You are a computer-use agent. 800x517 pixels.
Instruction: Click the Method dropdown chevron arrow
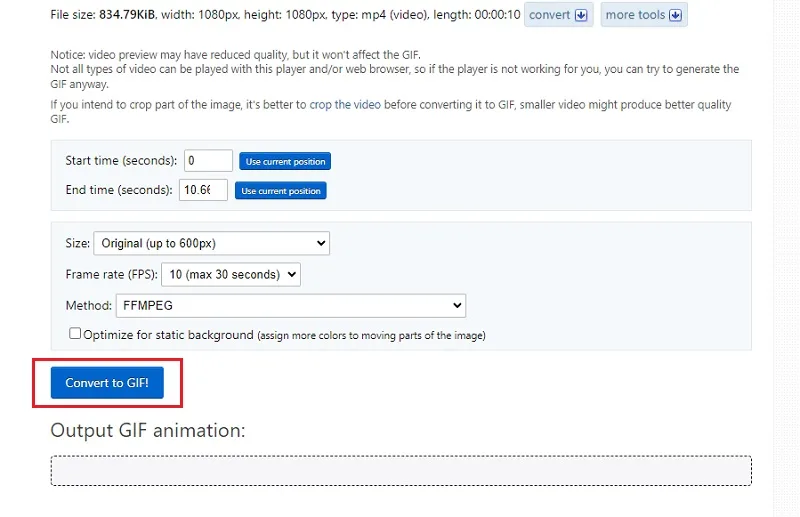[457, 306]
